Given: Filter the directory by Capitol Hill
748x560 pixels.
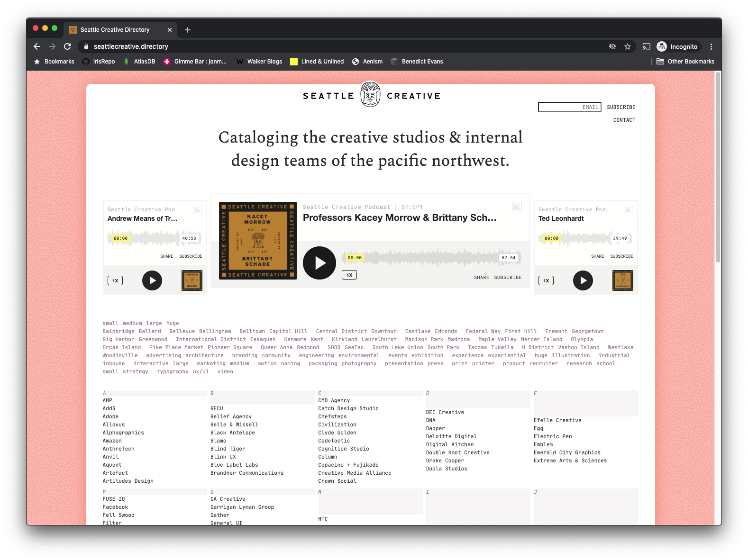Looking at the screenshot, I should (288, 332).
